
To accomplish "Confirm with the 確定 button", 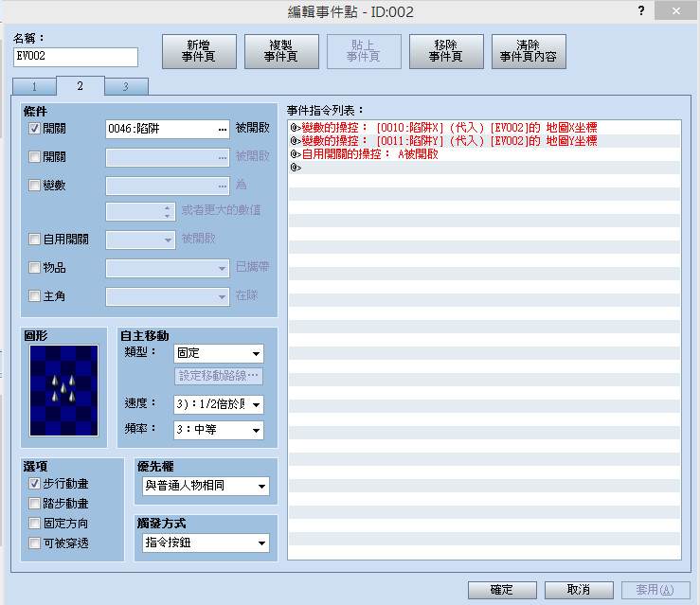I will pos(502,590).
